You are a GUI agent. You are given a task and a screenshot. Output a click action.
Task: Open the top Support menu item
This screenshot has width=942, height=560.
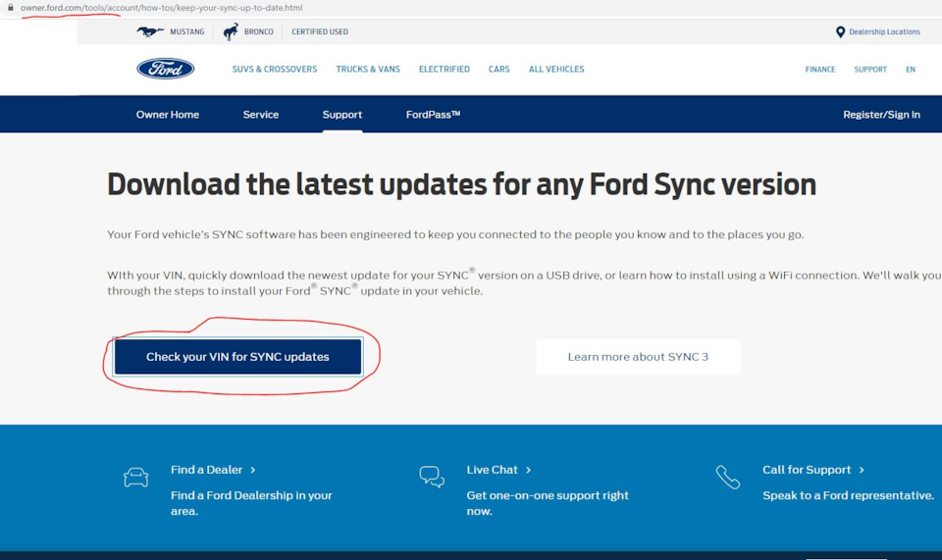[x=870, y=70]
